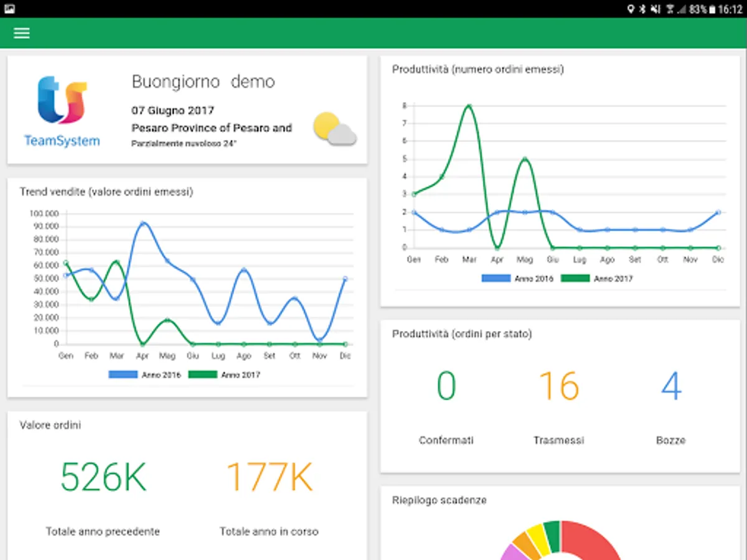Select the 'Confermati' label
747x560 pixels.
(x=446, y=440)
